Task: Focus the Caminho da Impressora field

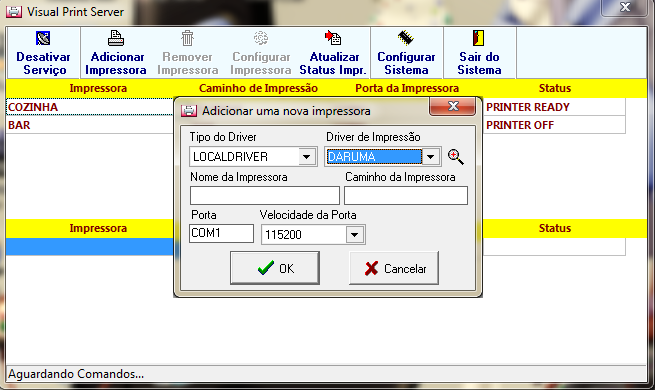Action: point(406,195)
